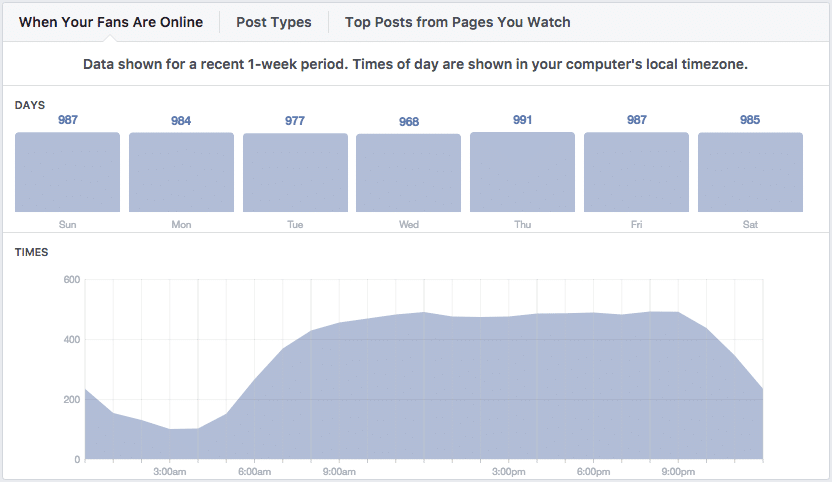Click the Monday bar in Days chart
The image size is (832, 482).
click(x=181, y=172)
